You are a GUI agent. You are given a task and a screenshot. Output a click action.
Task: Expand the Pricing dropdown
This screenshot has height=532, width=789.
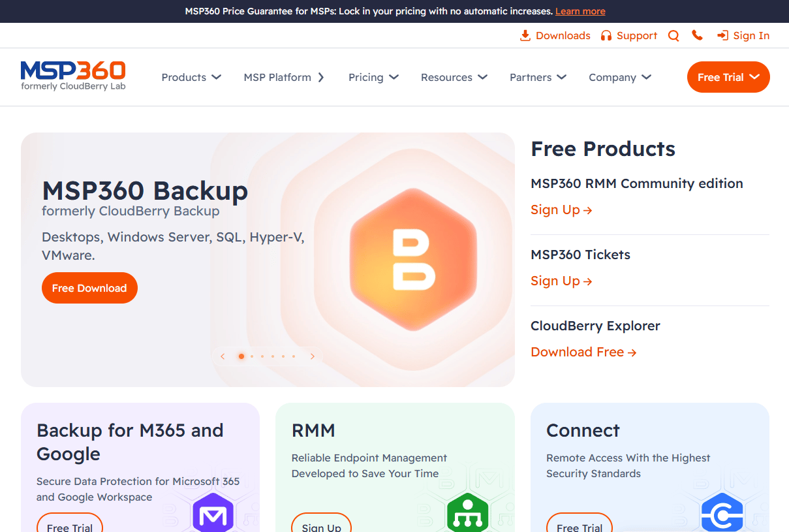(x=373, y=77)
